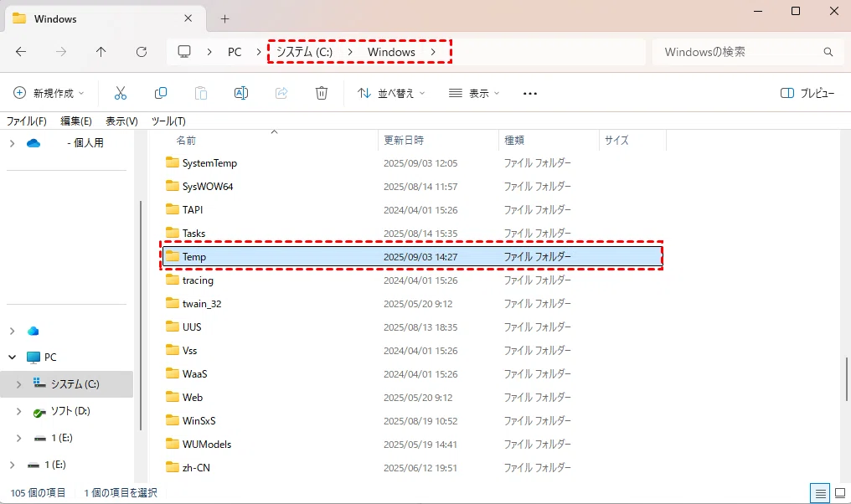851x504 pixels.
Task: Expand the chevron after PC in address bar
Action: pyautogui.click(x=259, y=52)
